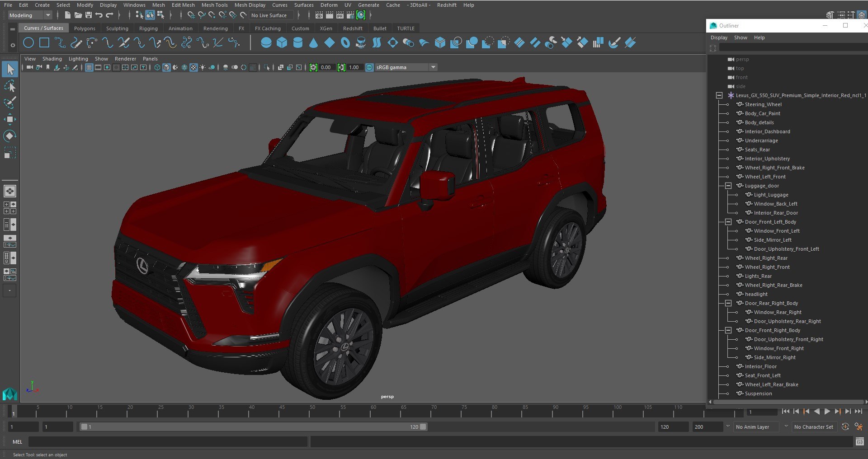The height and width of the screenshot is (459, 868).
Task: Open the Outliner Display menu
Action: (x=719, y=37)
